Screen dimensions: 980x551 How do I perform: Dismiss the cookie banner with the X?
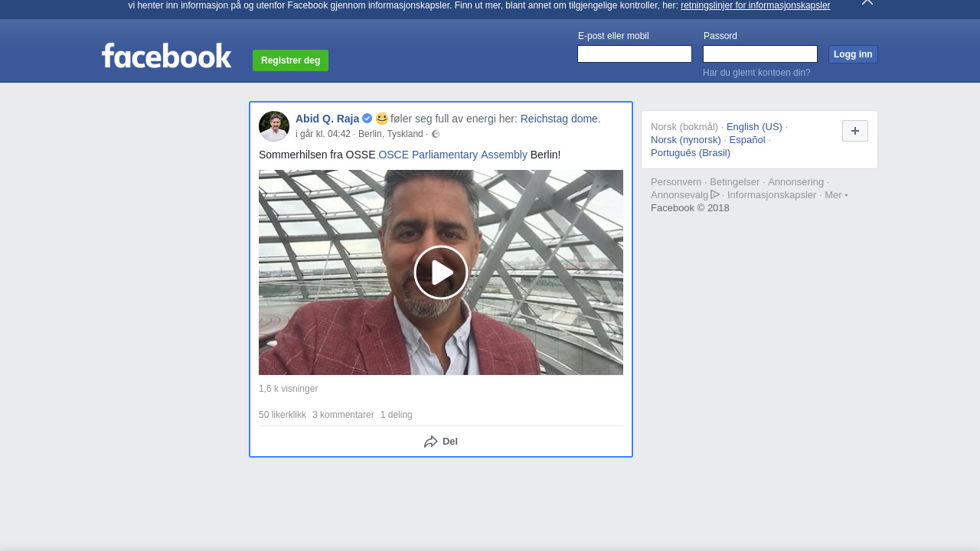click(x=867, y=2)
